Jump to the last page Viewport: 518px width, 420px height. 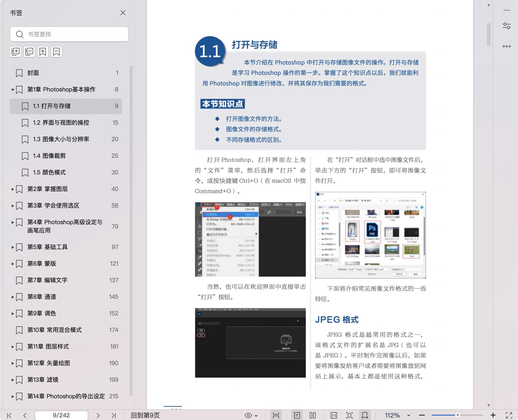(x=114, y=415)
